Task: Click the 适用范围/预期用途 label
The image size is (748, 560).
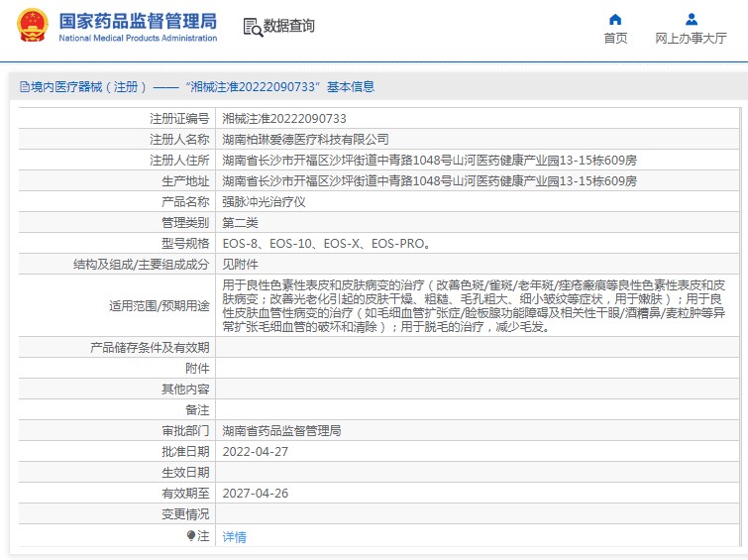Action: pos(160,306)
